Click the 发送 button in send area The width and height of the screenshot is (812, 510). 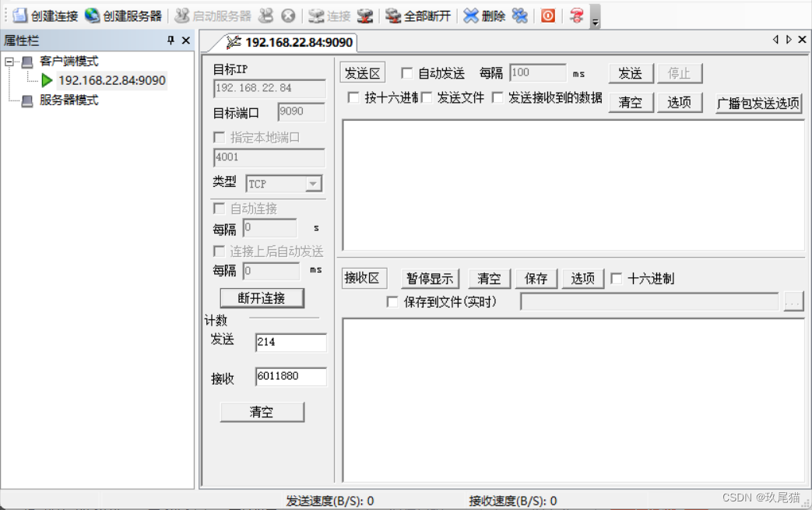pos(631,73)
